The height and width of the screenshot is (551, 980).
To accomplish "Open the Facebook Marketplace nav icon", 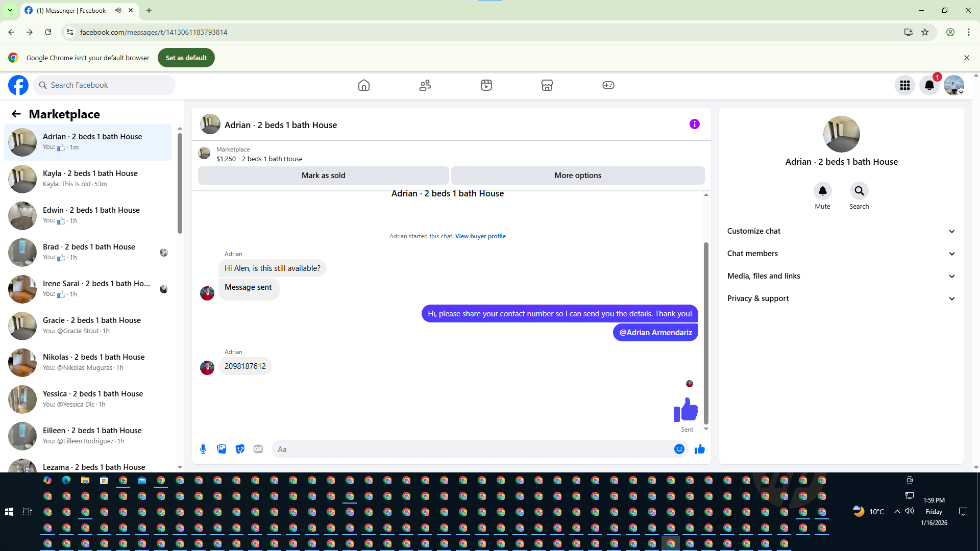I will coord(547,85).
